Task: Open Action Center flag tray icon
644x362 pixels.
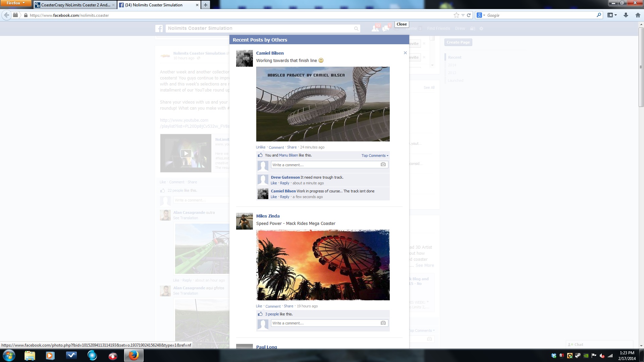Action: (x=594, y=356)
